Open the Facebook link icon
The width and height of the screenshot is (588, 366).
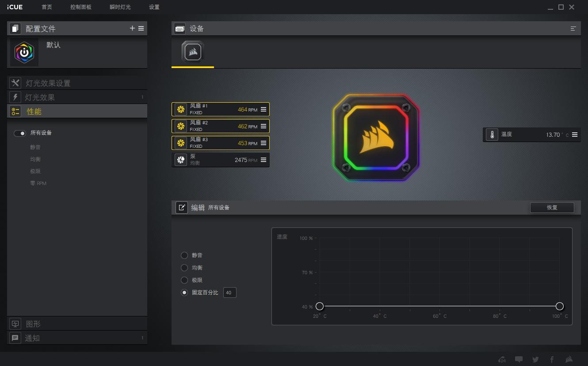pos(552,359)
